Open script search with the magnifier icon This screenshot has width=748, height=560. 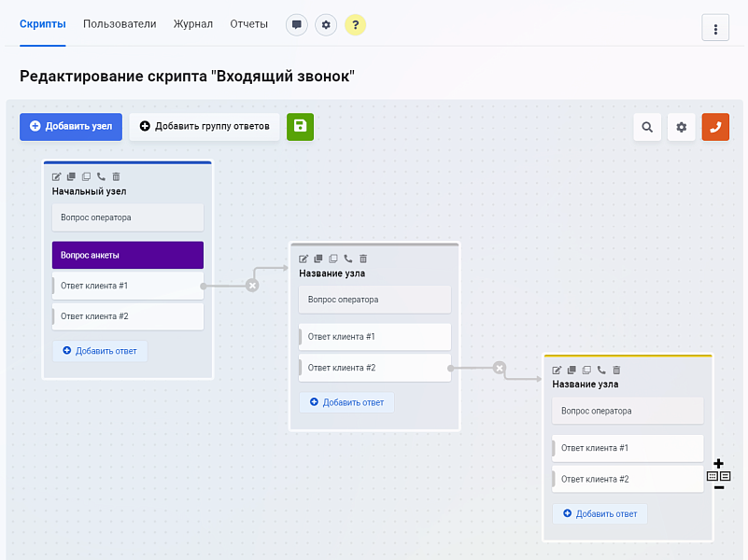click(x=647, y=127)
